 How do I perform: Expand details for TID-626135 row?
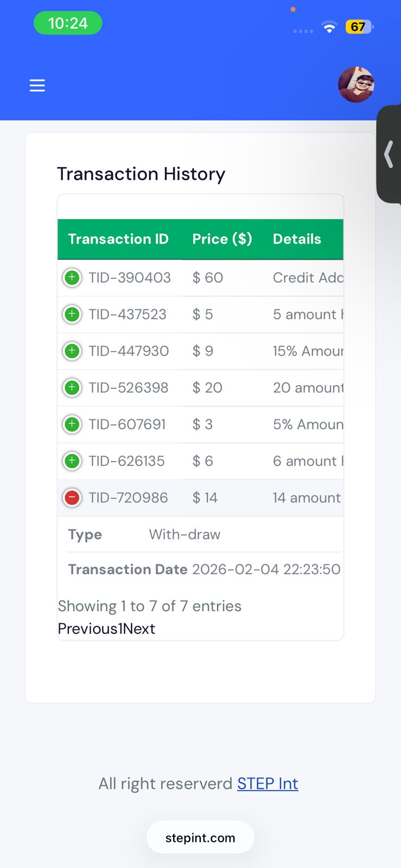(x=72, y=461)
